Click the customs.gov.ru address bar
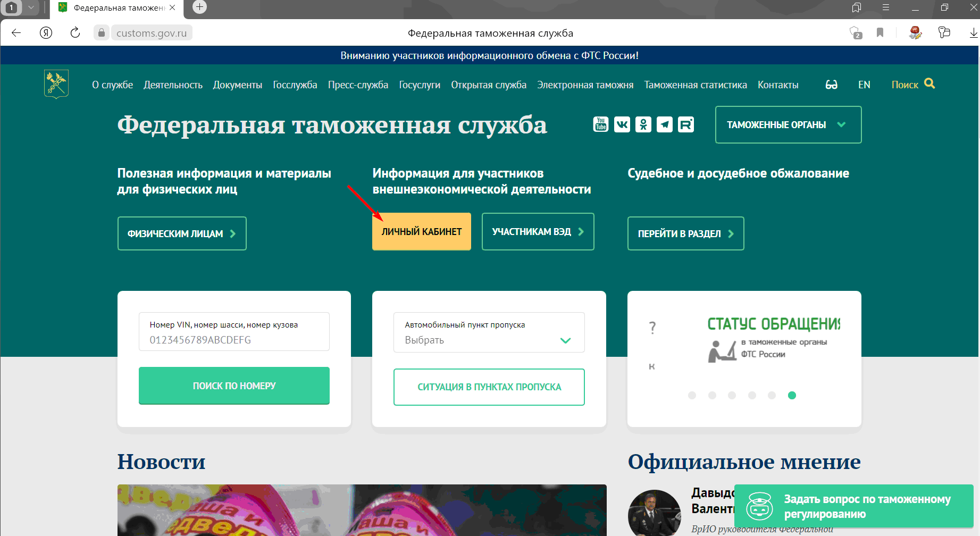 152,33
